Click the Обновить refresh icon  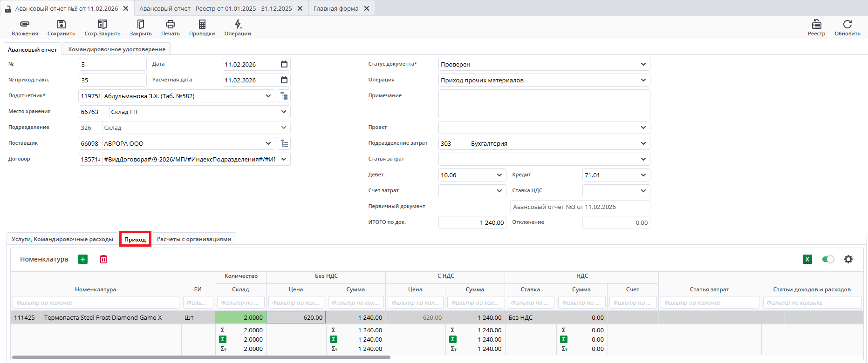pos(847,24)
